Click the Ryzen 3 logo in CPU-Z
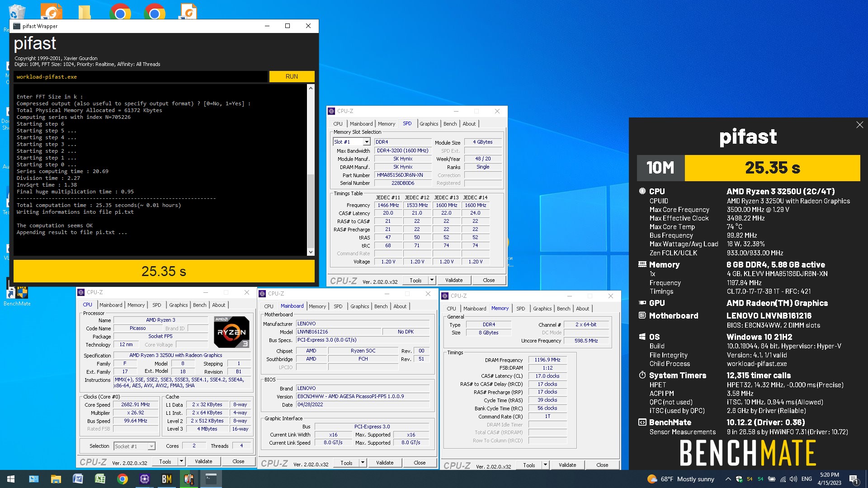The height and width of the screenshot is (488, 868). 231,332
